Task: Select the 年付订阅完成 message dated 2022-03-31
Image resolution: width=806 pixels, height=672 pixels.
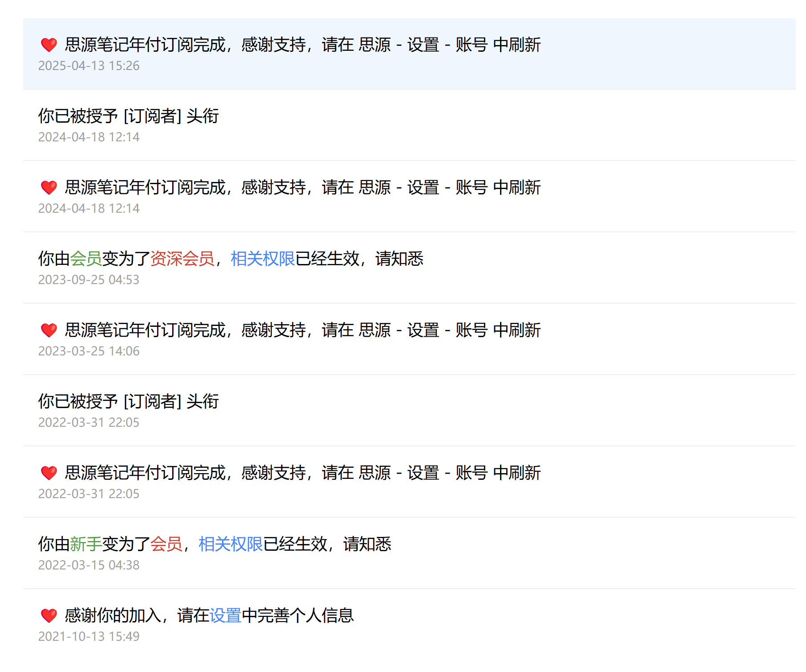Action: 409,482
